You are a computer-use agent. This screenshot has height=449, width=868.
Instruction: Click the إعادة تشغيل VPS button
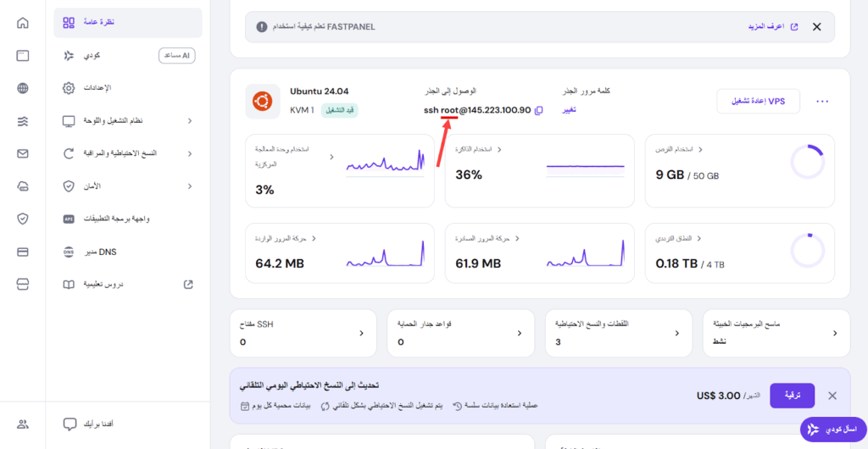point(759,102)
